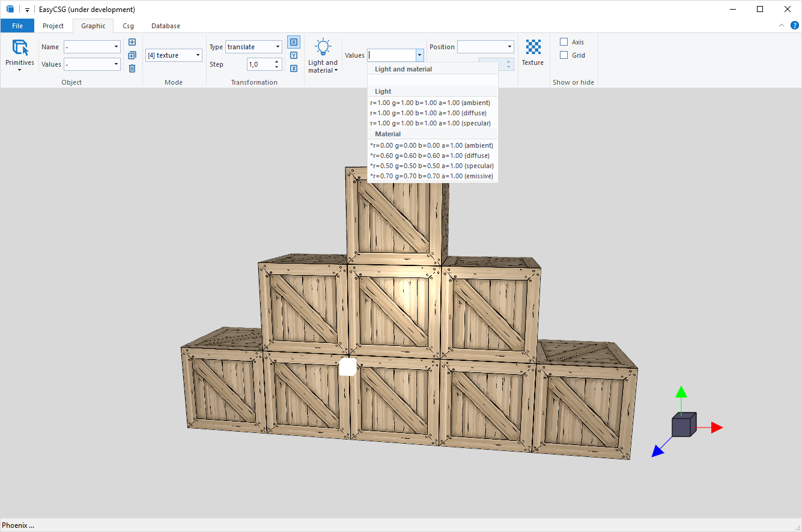Enable the Axis checkbox
Screen dimensions: 802x532
[564, 42]
